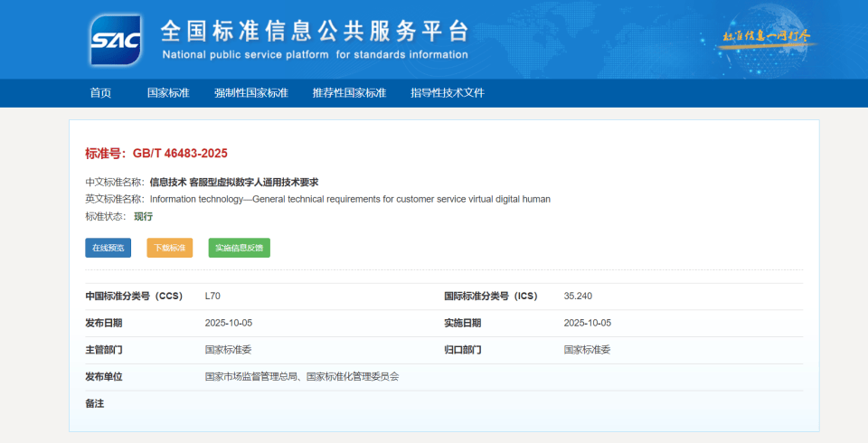Open 推荐性国家标准 in the navigation bar

[x=349, y=93]
